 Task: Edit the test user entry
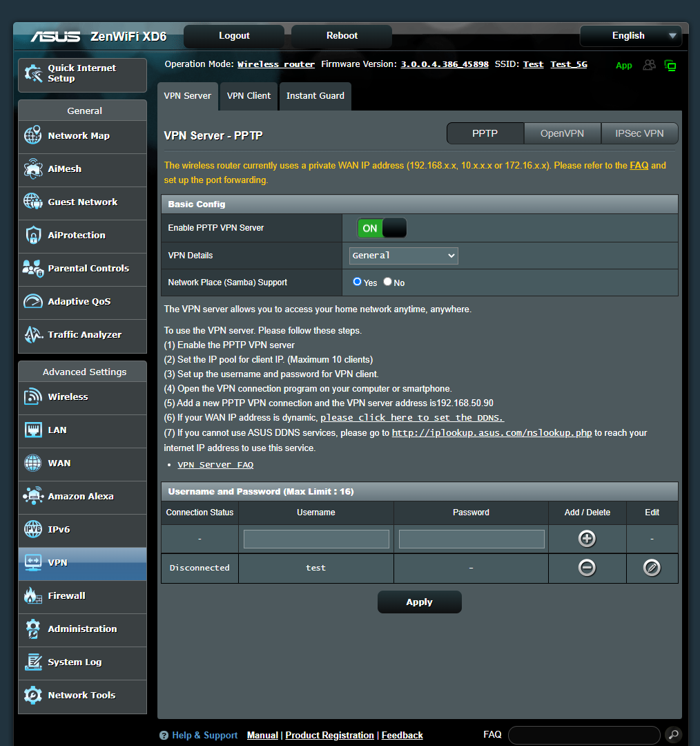tap(652, 568)
